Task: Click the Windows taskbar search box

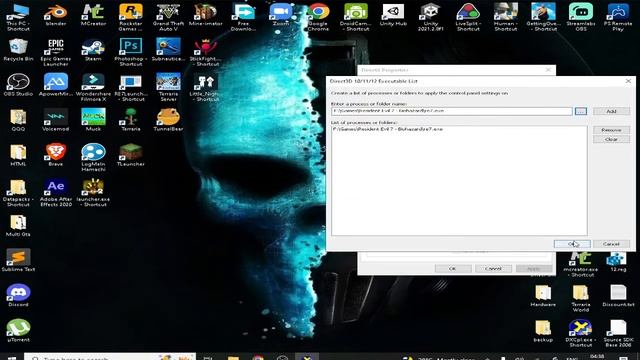Action: pyautogui.click(x=110, y=358)
